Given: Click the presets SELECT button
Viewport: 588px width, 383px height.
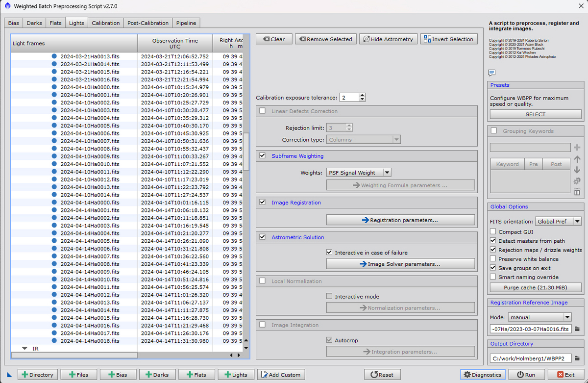Looking at the screenshot, I should [536, 114].
